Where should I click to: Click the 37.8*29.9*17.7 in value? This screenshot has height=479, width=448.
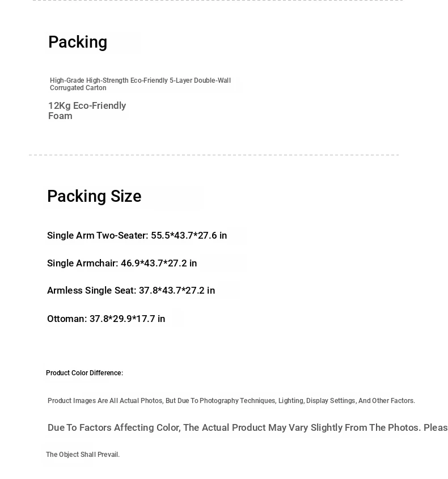[128, 319]
